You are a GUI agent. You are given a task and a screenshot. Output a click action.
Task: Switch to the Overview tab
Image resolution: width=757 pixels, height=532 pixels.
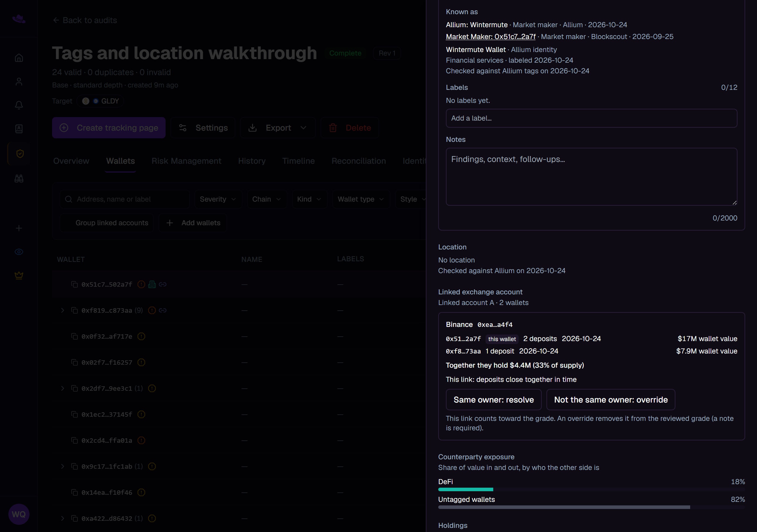pos(71,161)
